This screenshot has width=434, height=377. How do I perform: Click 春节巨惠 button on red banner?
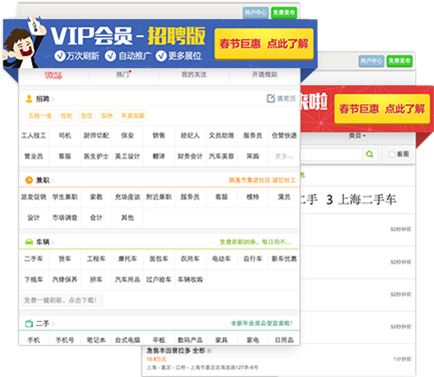(382, 109)
